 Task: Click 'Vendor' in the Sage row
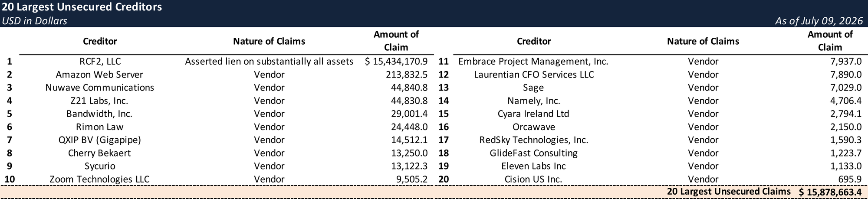click(x=703, y=88)
